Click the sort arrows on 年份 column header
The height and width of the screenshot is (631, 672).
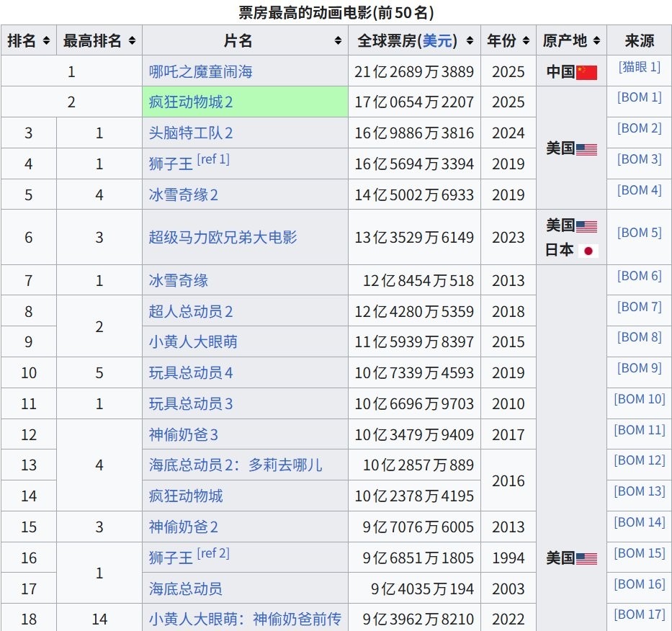[526, 40]
